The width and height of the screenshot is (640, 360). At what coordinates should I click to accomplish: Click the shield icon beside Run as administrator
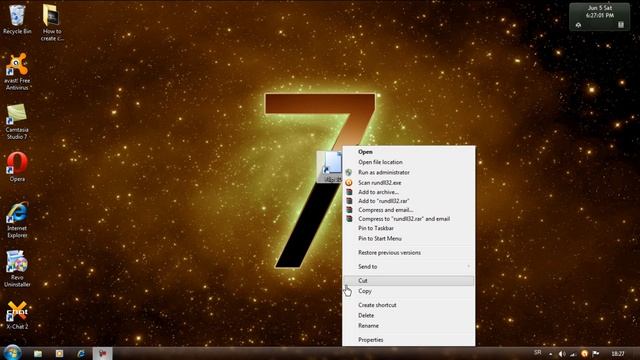pos(349,173)
